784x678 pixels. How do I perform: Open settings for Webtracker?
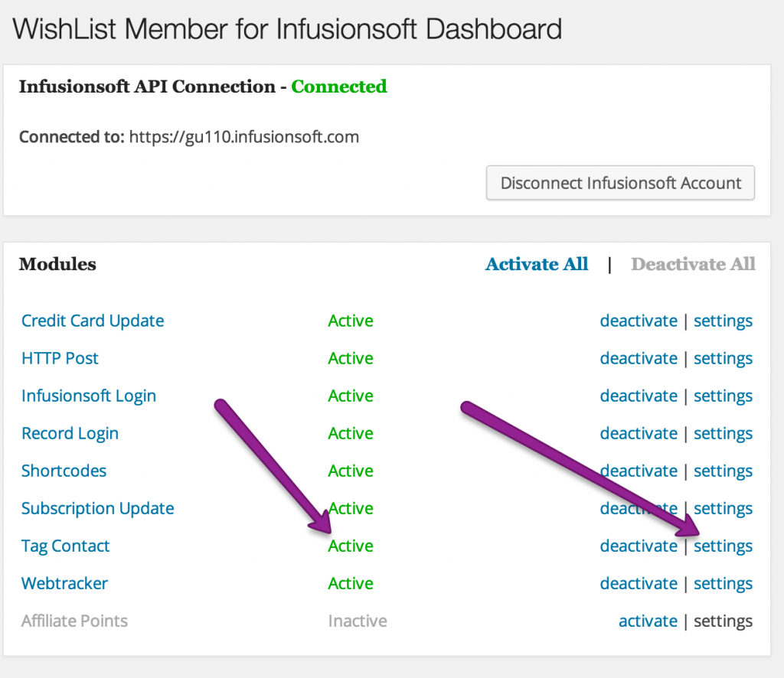723,583
